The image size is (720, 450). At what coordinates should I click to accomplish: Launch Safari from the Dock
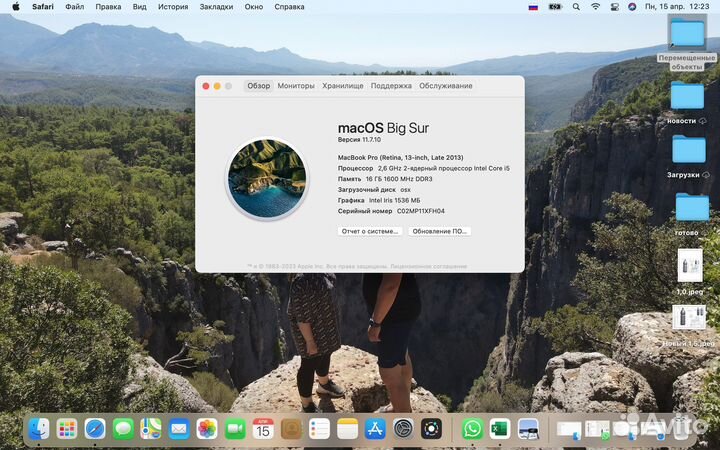pyautogui.click(x=95, y=429)
